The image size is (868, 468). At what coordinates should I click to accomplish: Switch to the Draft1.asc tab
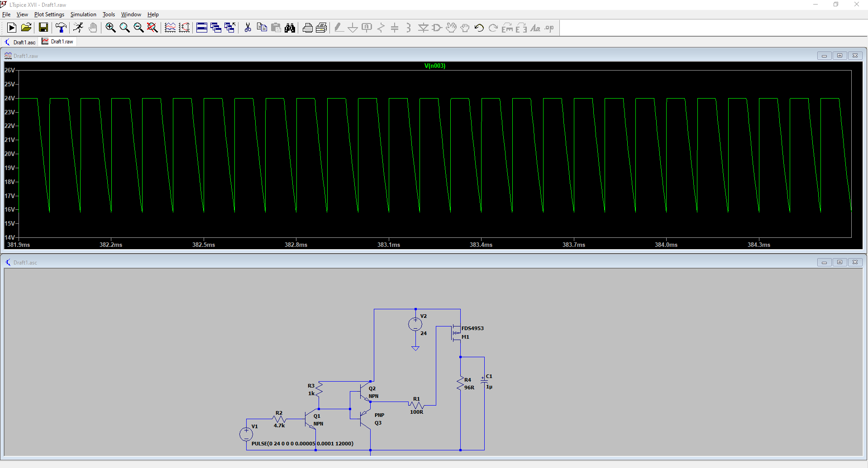[x=20, y=42]
